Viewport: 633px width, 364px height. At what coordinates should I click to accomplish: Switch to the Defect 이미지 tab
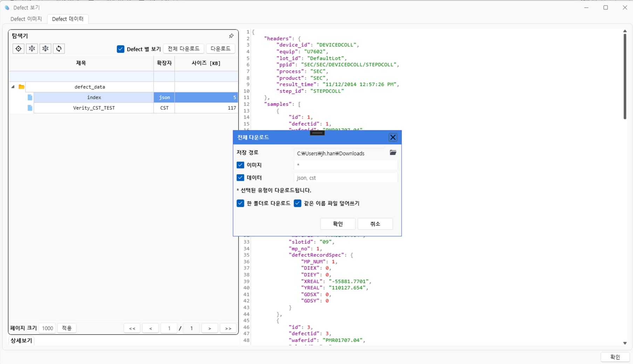point(26,19)
